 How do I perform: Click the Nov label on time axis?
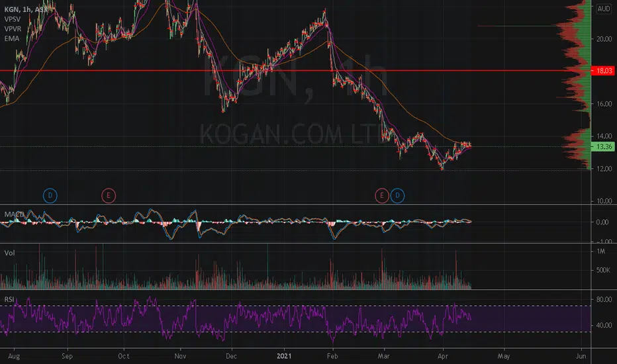click(x=180, y=356)
